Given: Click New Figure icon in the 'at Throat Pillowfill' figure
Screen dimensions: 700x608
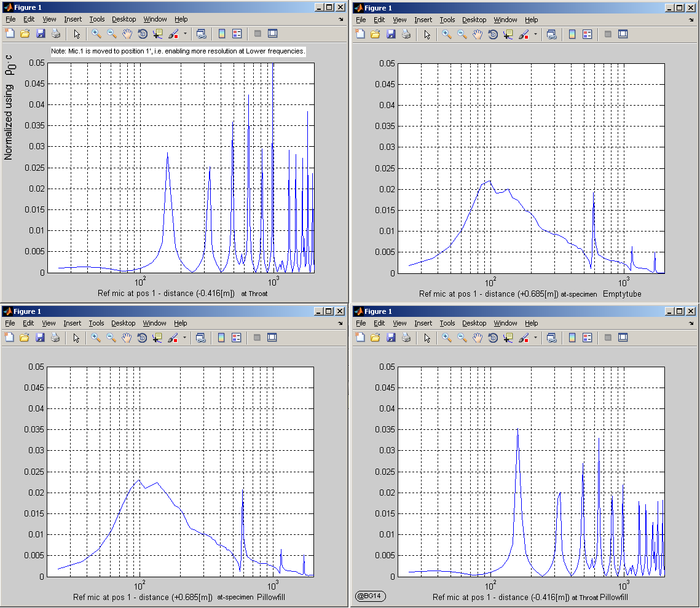Looking at the screenshot, I should tap(360, 338).
